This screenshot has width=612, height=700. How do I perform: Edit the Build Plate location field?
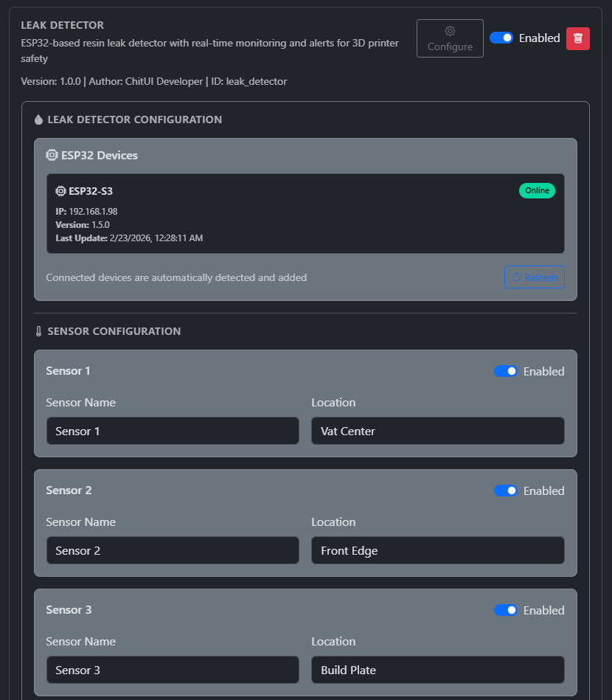[437, 670]
